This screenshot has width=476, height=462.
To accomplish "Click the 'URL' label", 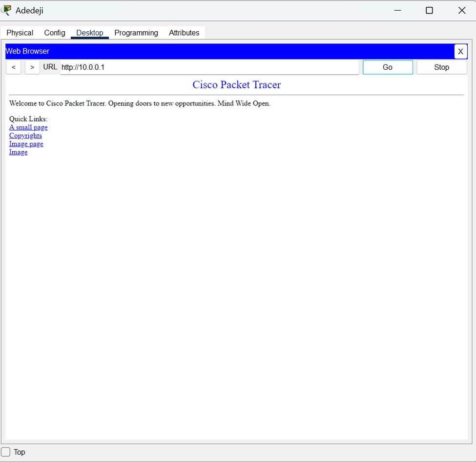I will point(50,67).
